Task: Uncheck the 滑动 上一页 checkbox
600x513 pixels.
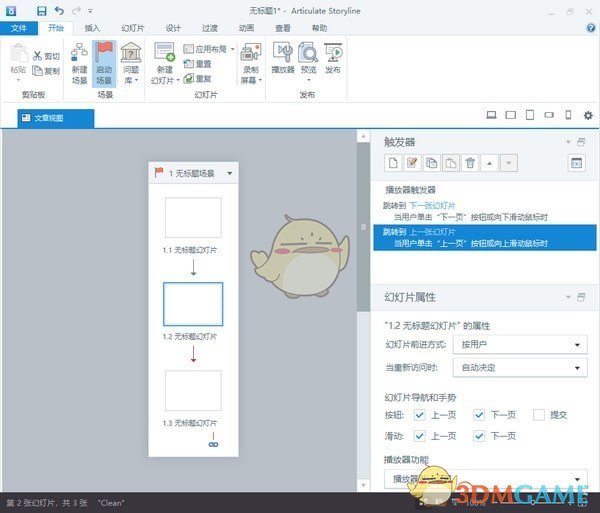Action: tap(420, 436)
